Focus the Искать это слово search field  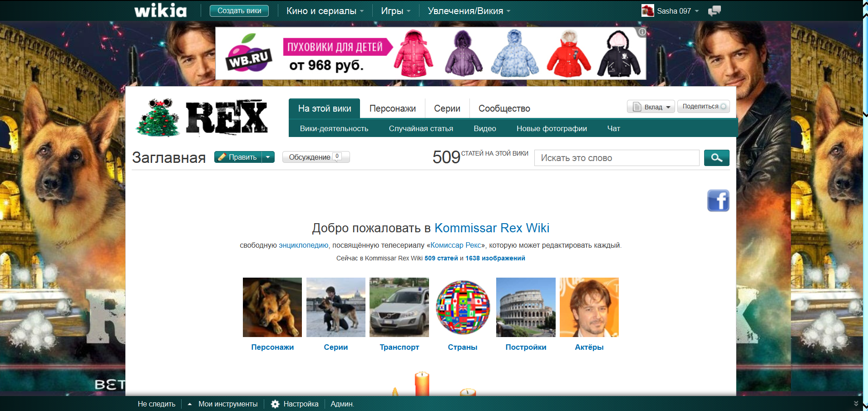coord(616,158)
